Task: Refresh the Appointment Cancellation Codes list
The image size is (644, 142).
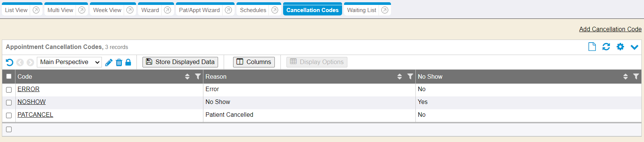Action: [606, 47]
